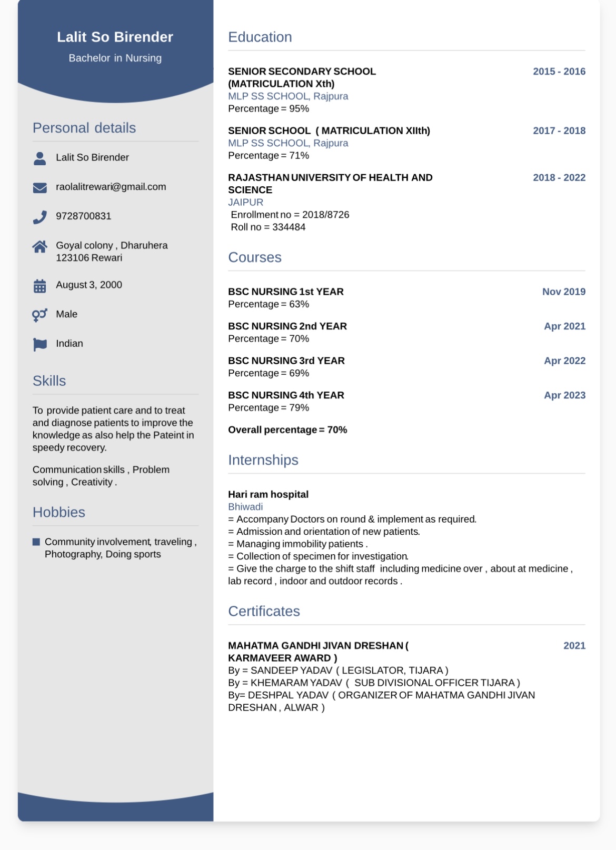This screenshot has height=850, width=616.
Task: Click the Skills heading in sidebar
Action: 49,381
